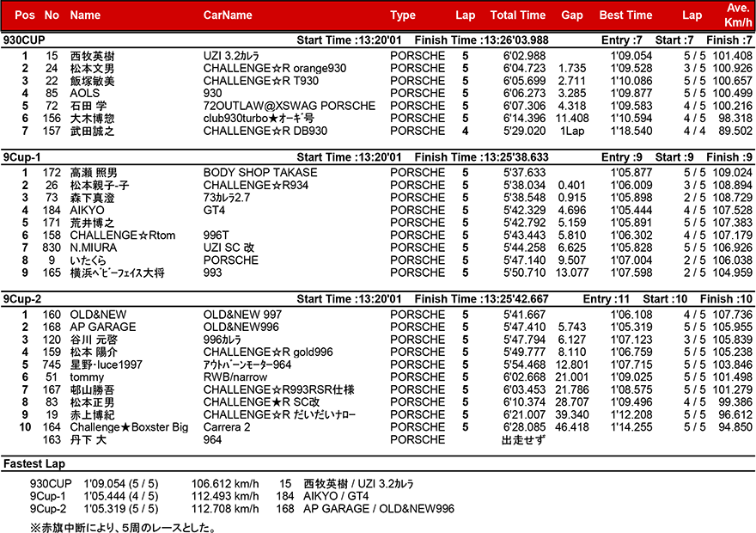Select car name "CHALLENGE☆R orange930"
The width and height of the screenshot is (756, 533).
[x=275, y=69]
